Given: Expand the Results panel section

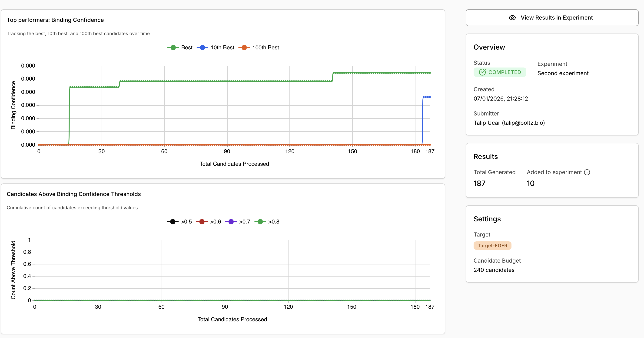Looking at the screenshot, I should coord(485,156).
